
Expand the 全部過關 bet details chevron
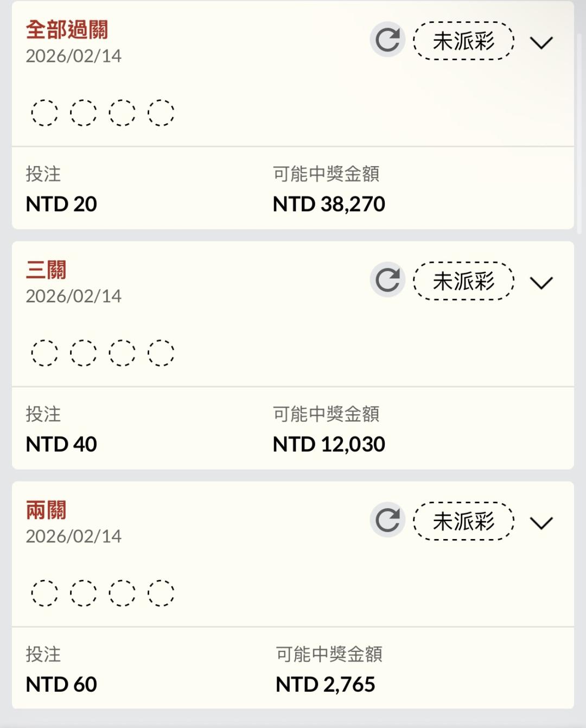541,42
